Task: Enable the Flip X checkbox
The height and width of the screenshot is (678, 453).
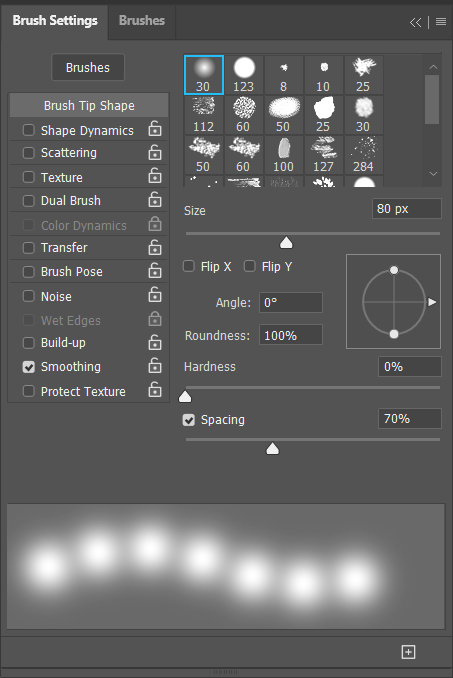Action: pyautogui.click(x=189, y=266)
